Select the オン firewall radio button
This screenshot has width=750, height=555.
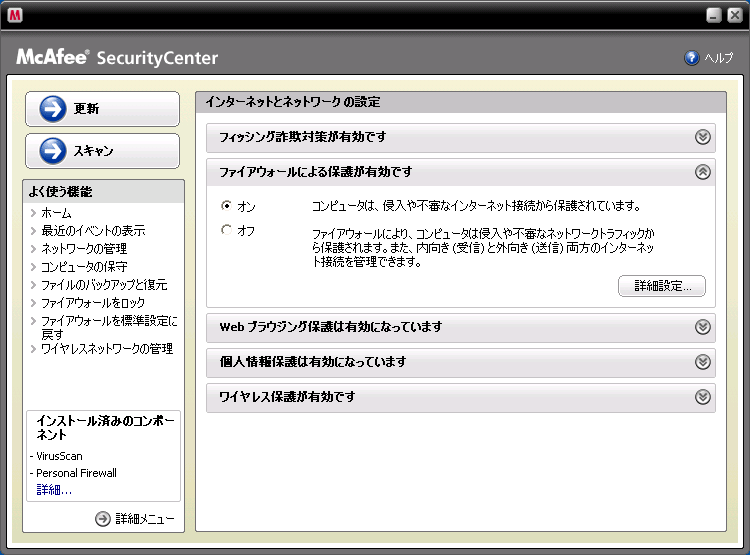(x=226, y=206)
